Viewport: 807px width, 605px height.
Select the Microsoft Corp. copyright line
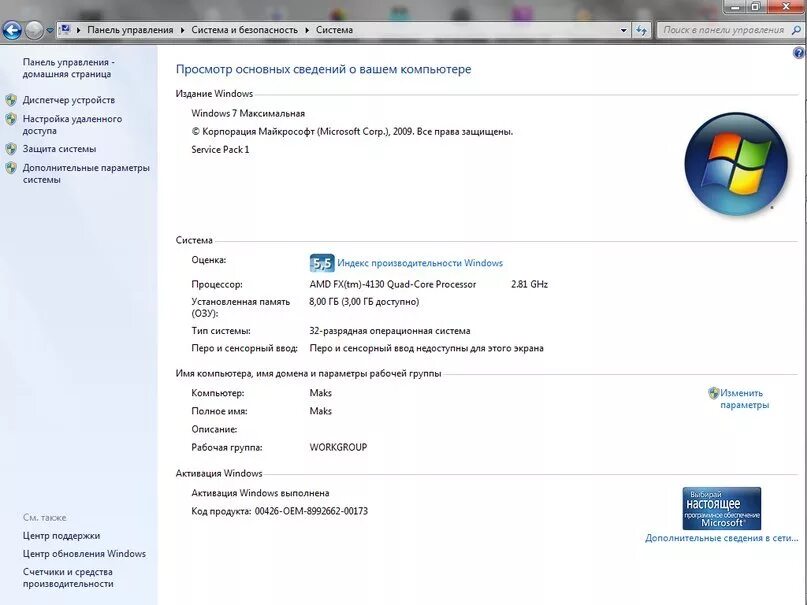(x=352, y=132)
